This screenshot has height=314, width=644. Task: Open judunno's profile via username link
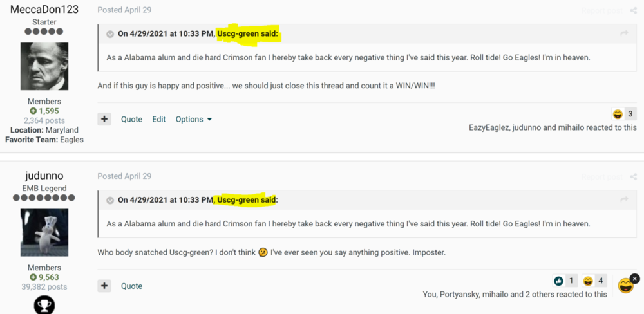[44, 176]
